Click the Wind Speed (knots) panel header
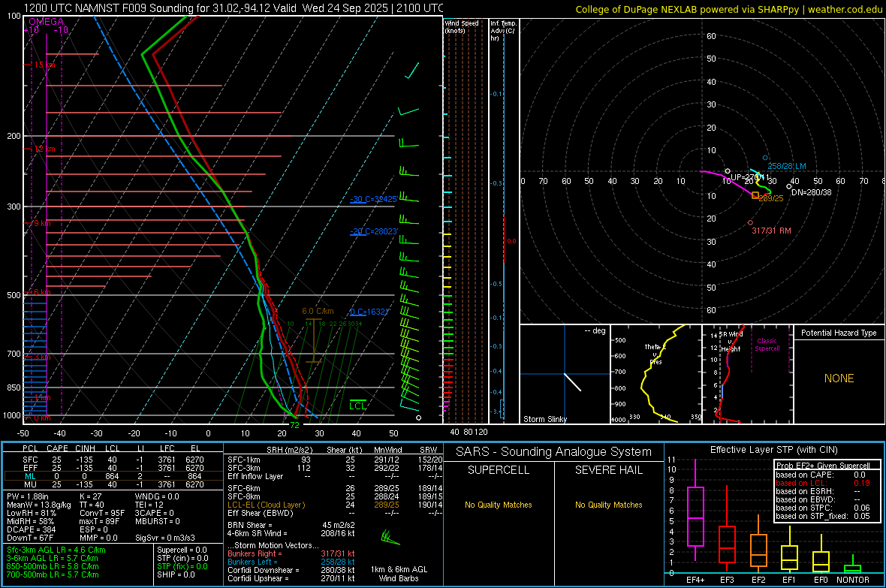Screen dimensions: 886x588 [x=462, y=26]
